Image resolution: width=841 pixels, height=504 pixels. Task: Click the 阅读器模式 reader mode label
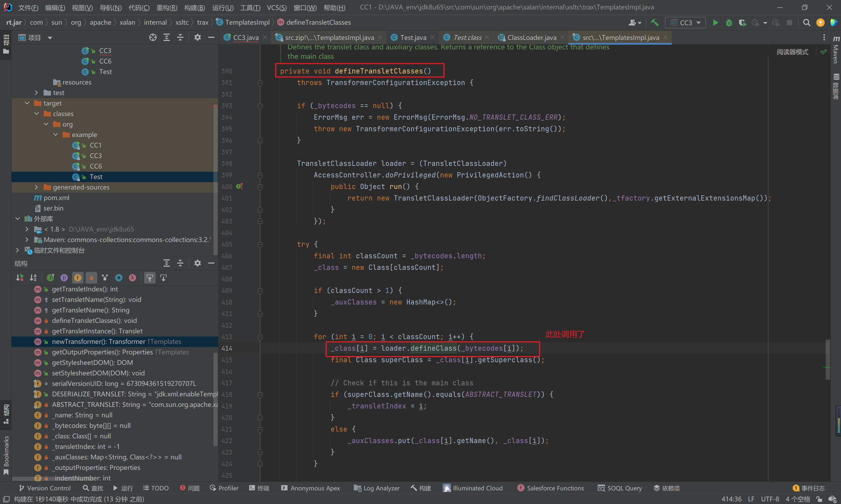click(792, 52)
